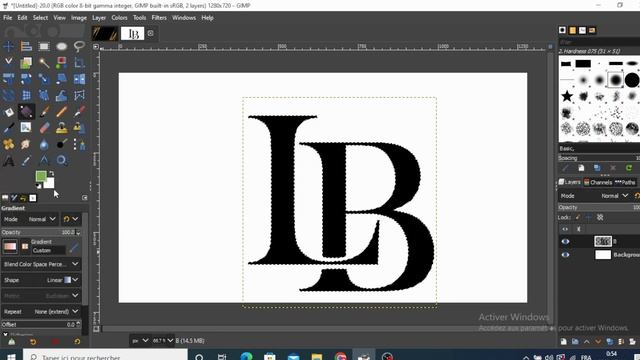The image size is (640, 360).
Task: Select the Eraser tool
Action: point(44,128)
